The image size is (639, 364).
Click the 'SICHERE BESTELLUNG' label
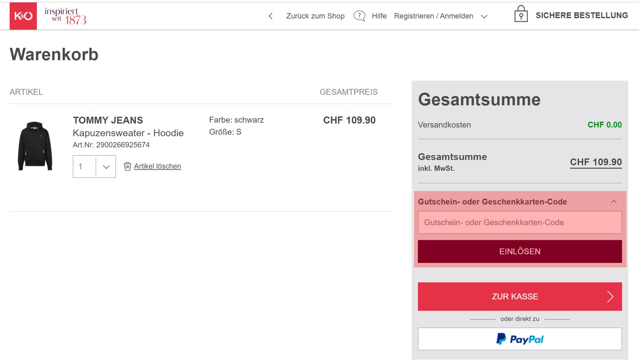pos(582,16)
